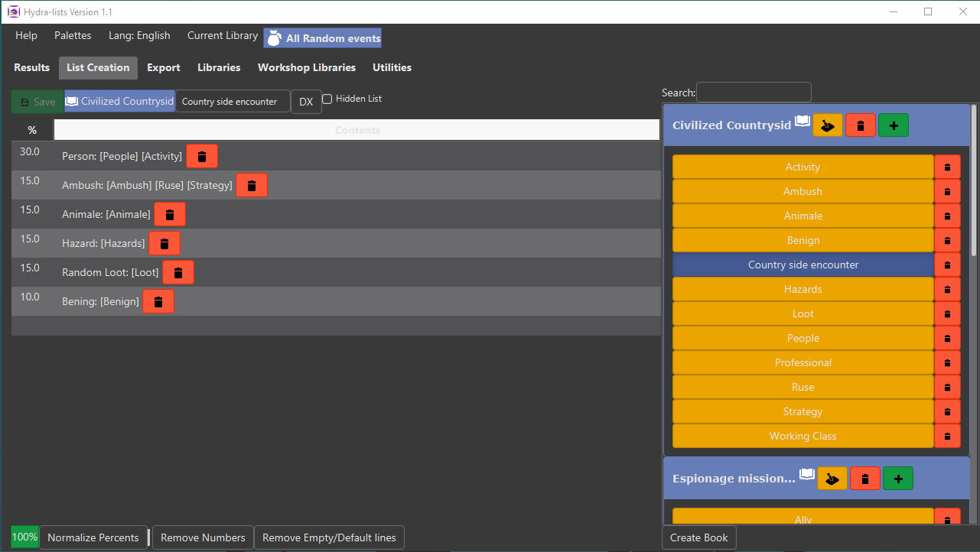Enable the Hidden List checkbox
The width and height of the screenshot is (980, 552).
(x=327, y=99)
